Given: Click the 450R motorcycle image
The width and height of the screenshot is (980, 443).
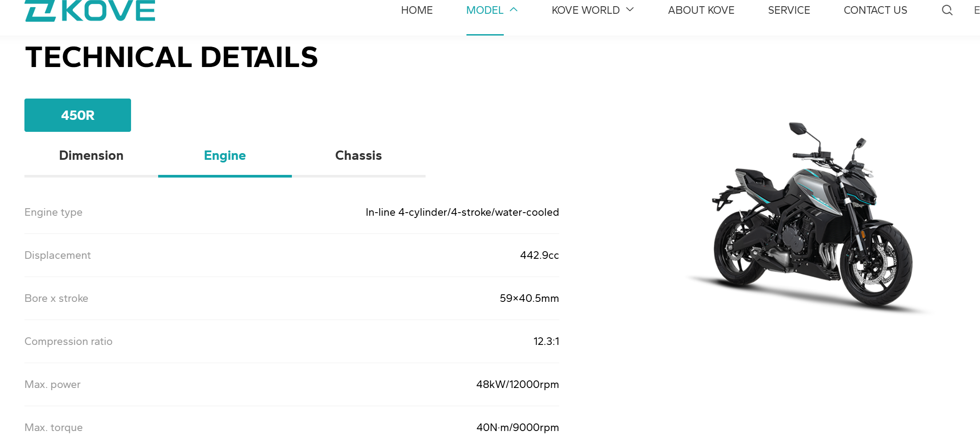Looking at the screenshot, I should click(809, 218).
